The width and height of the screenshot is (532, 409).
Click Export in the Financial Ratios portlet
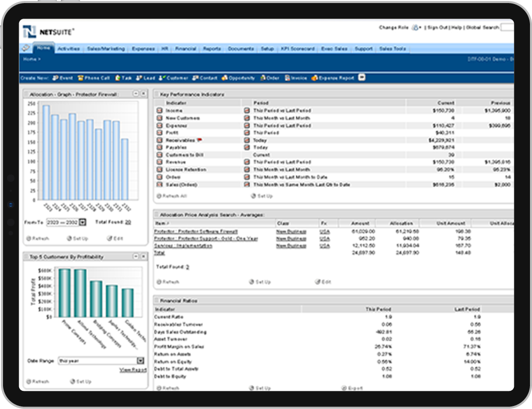(x=352, y=388)
